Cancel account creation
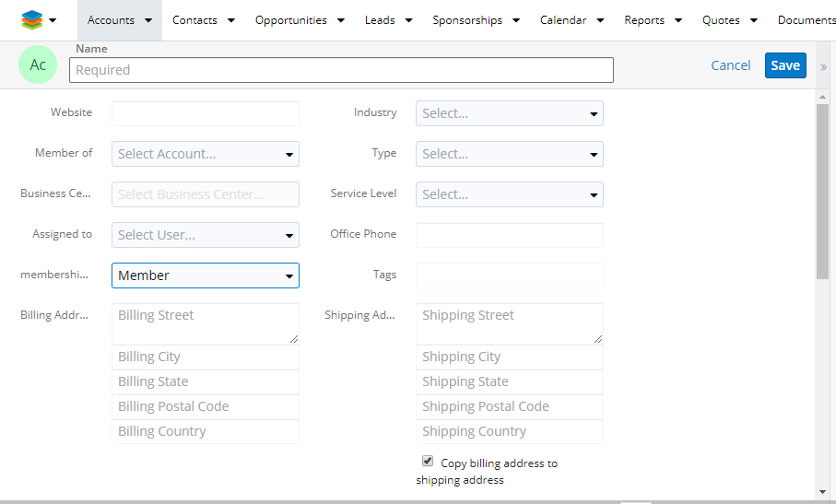 (x=731, y=65)
